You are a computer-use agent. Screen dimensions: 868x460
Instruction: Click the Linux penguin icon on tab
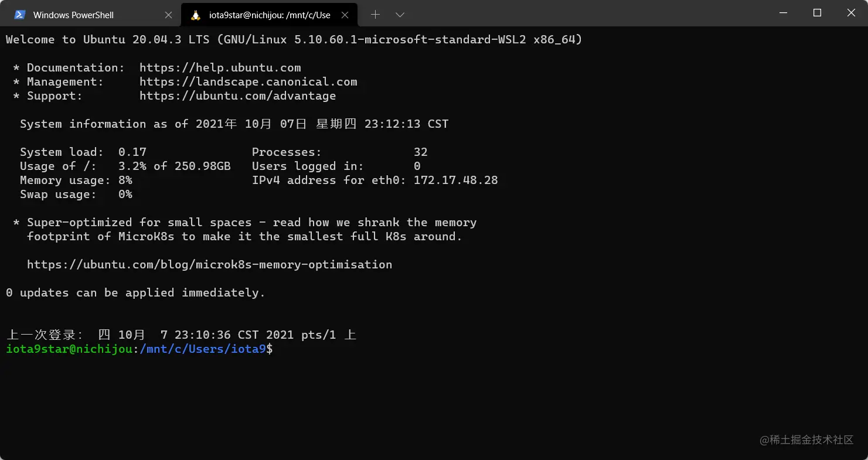pyautogui.click(x=196, y=15)
